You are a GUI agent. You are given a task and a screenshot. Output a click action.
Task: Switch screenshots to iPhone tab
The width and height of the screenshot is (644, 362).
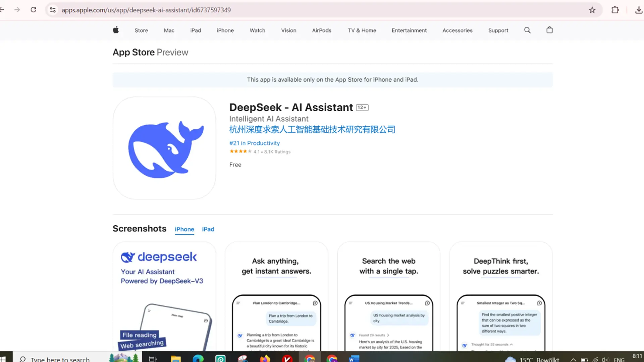click(x=184, y=229)
